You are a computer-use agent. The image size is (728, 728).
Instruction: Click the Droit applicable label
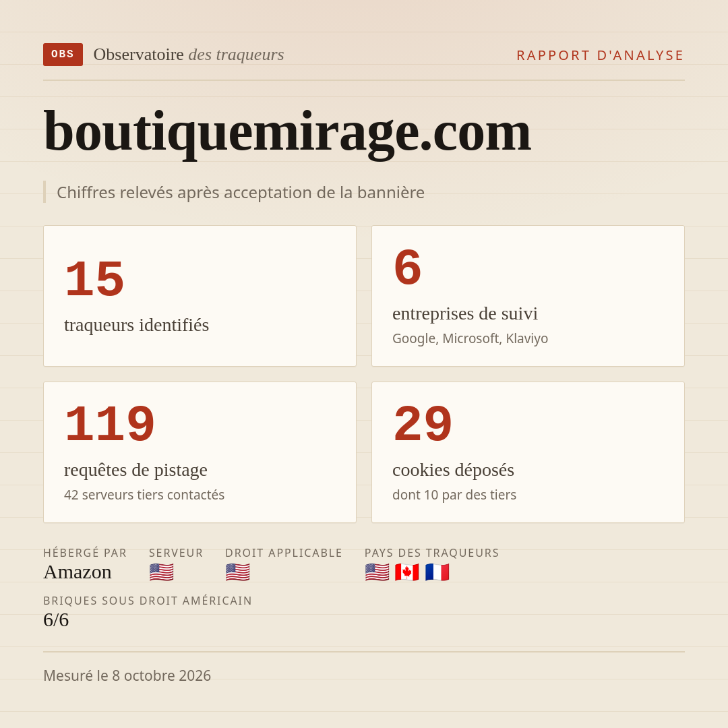(284, 553)
